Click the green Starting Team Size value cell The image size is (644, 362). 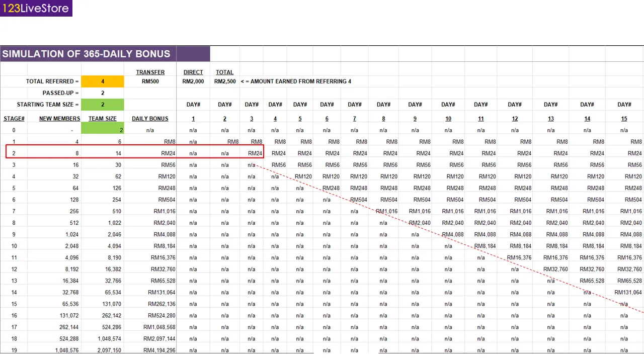[102, 105]
